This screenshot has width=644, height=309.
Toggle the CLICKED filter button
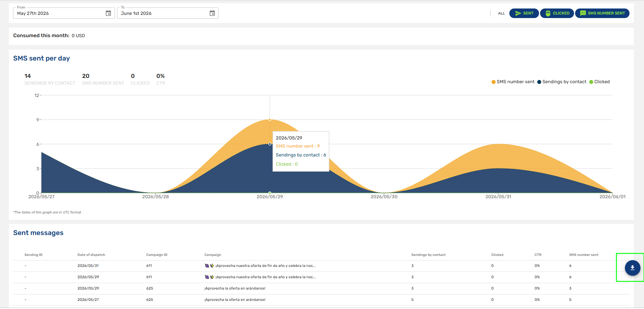click(557, 13)
